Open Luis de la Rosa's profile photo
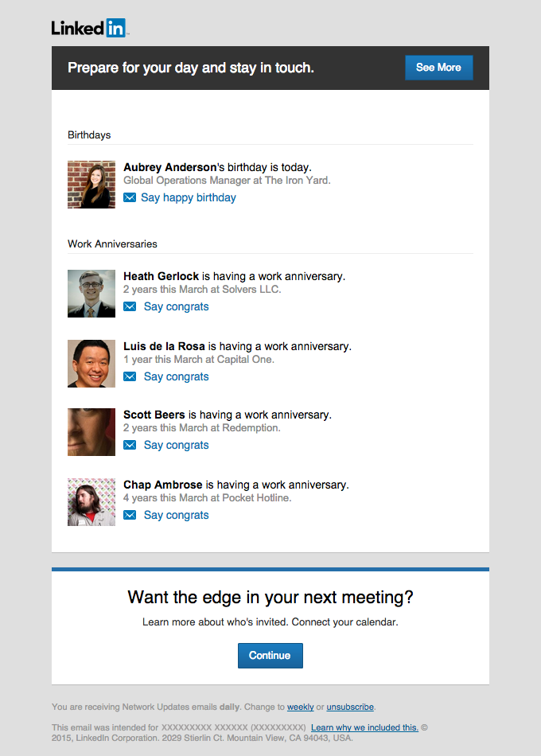541x756 pixels. tap(91, 364)
